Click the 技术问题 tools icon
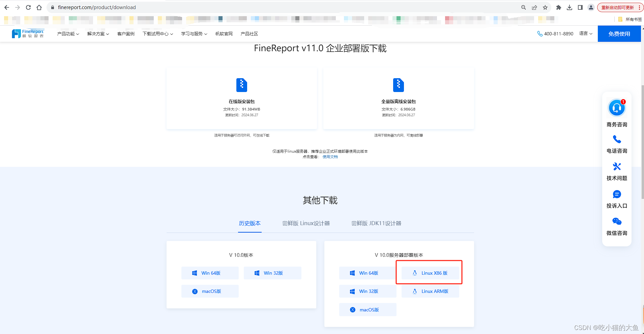The height and width of the screenshot is (334, 644). [x=617, y=166]
